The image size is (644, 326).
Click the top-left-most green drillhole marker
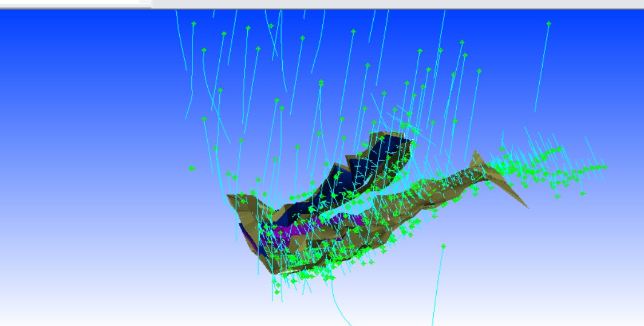tap(193, 23)
